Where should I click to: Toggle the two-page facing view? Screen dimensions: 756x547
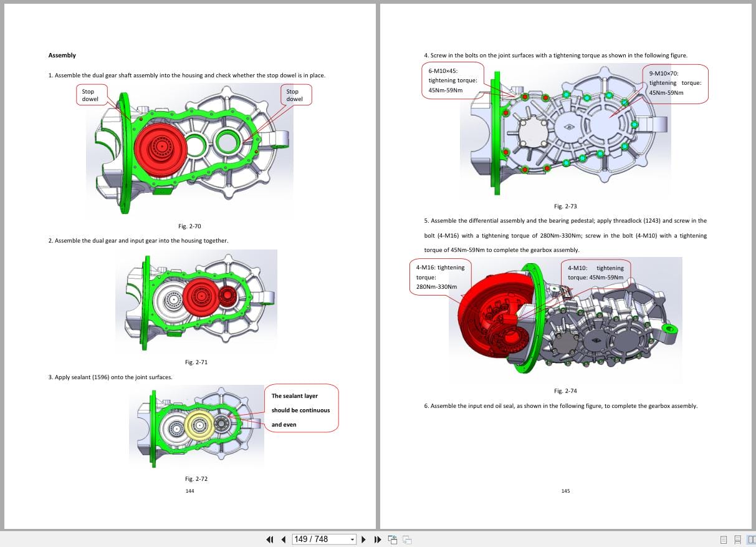[x=750, y=540]
